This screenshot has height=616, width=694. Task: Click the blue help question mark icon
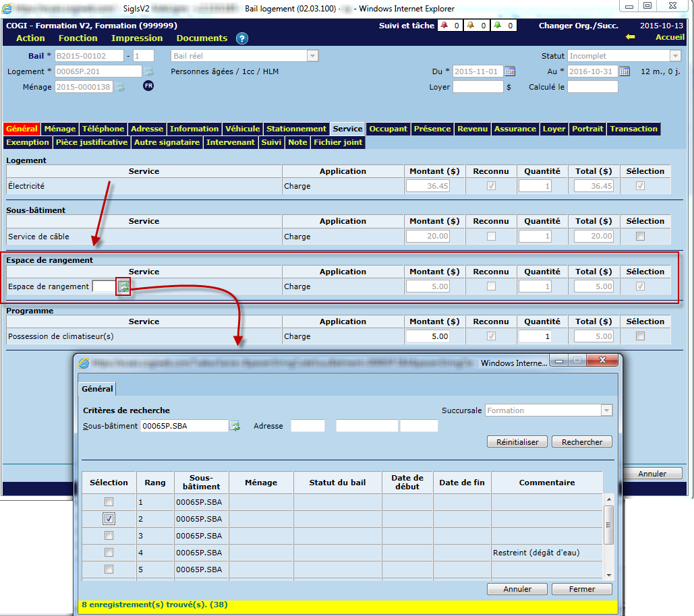(242, 38)
